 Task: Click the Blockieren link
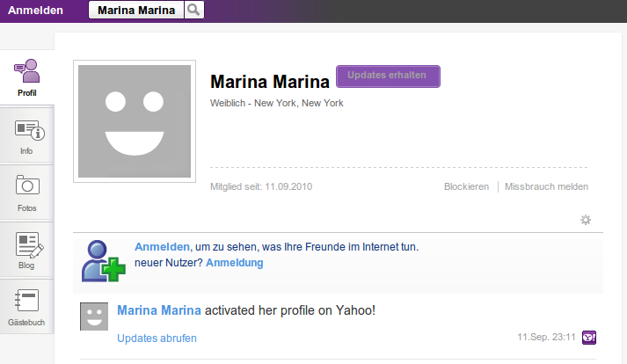coord(466,186)
